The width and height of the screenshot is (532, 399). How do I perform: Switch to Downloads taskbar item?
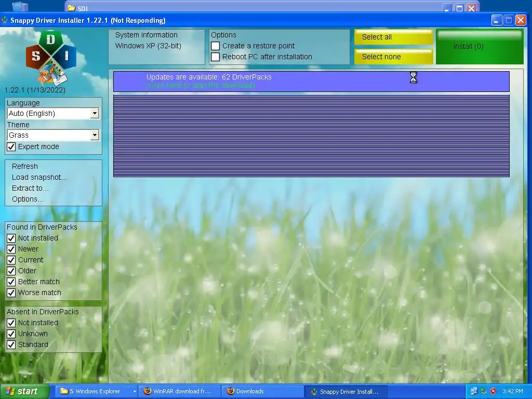tap(262, 391)
